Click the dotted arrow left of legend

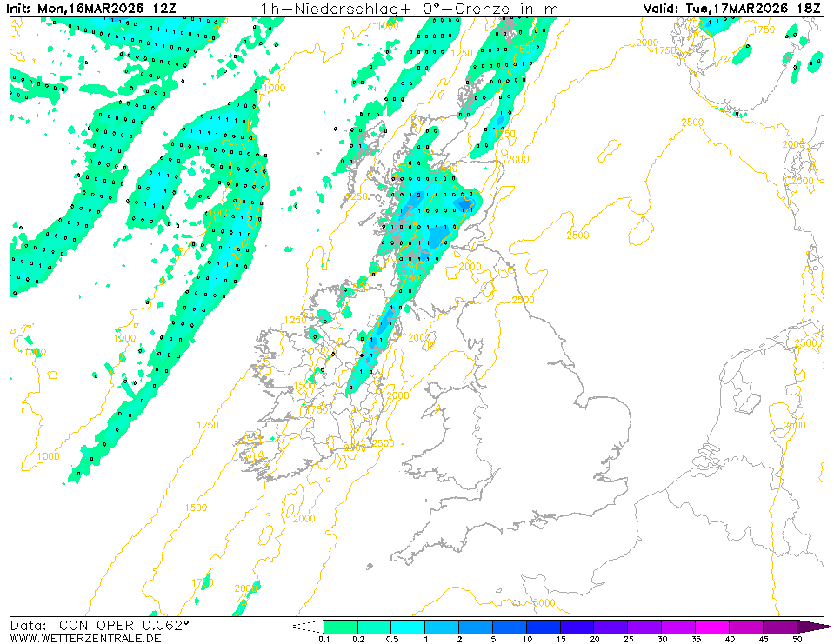307,626
